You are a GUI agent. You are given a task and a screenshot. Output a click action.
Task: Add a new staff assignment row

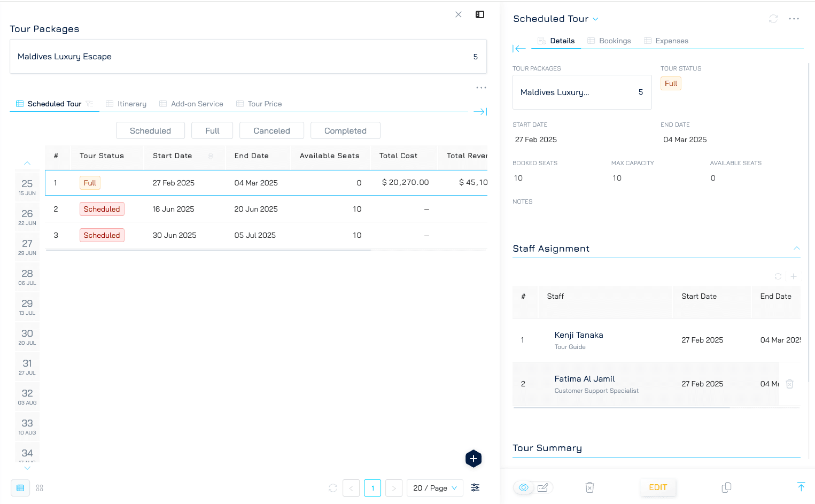794,276
